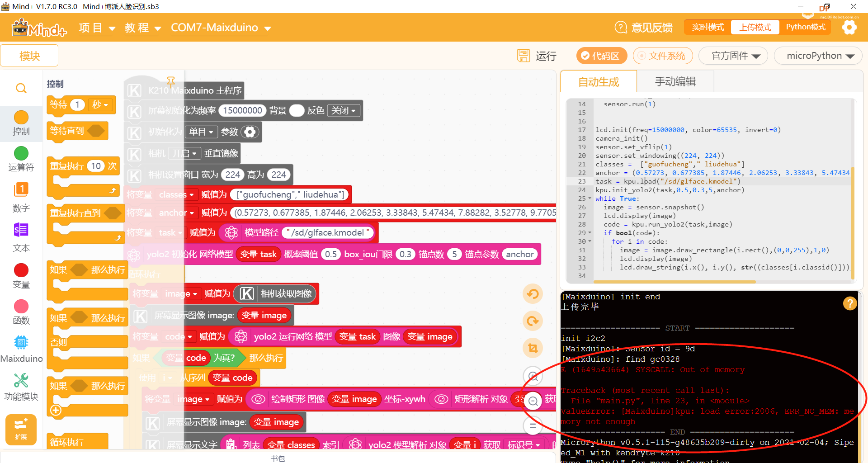
Task: Open the 变量 red category
Action: tap(21, 270)
